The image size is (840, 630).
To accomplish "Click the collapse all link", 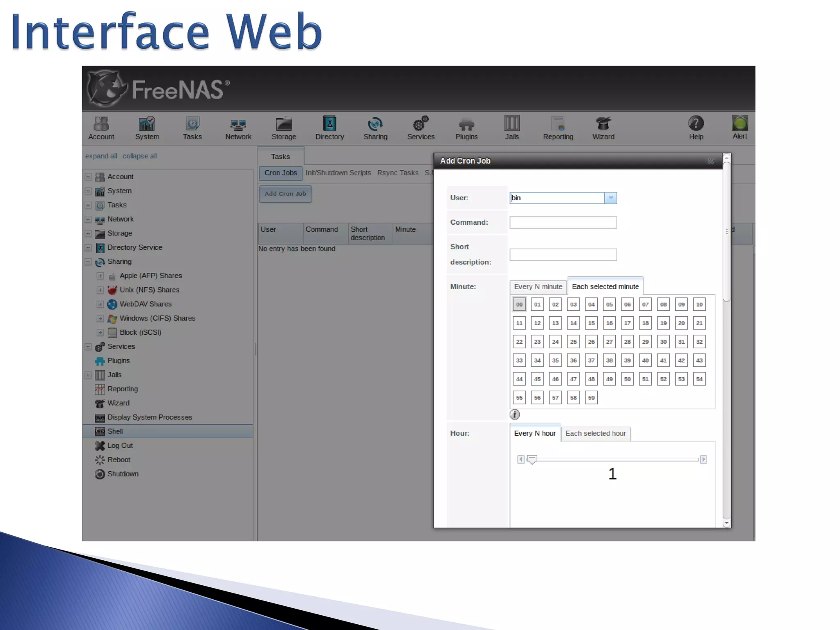I will [139, 156].
